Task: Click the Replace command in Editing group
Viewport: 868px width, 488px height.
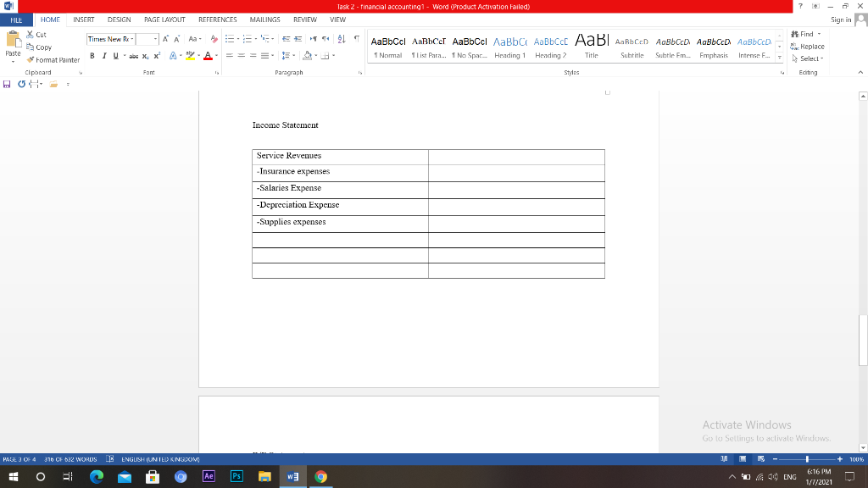Action: 808,47
